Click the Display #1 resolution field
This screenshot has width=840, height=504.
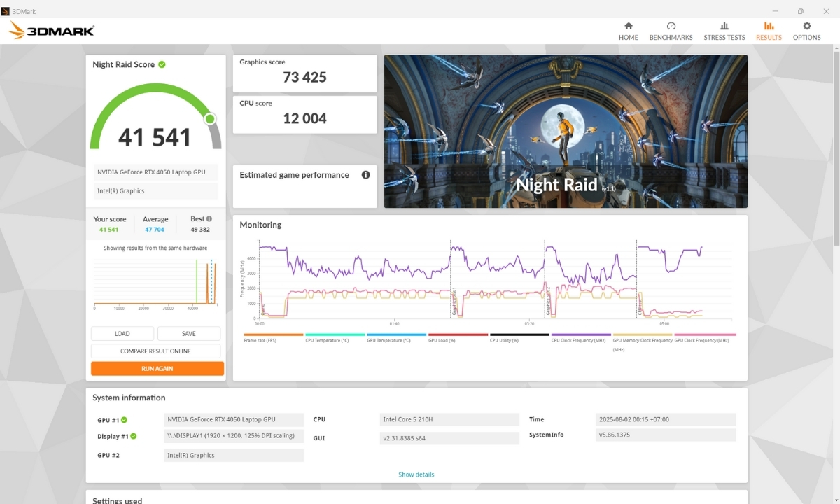(x=234, y=436)
